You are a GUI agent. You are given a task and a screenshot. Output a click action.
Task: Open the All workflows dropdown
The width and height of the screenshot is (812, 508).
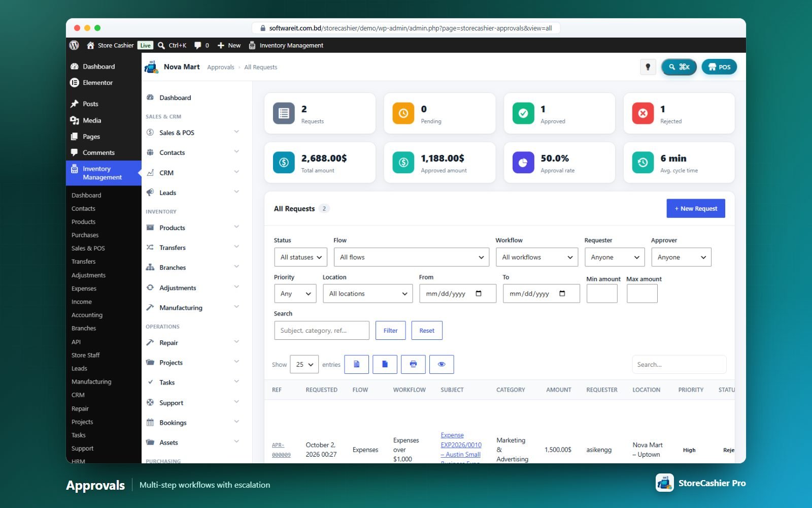537,257
